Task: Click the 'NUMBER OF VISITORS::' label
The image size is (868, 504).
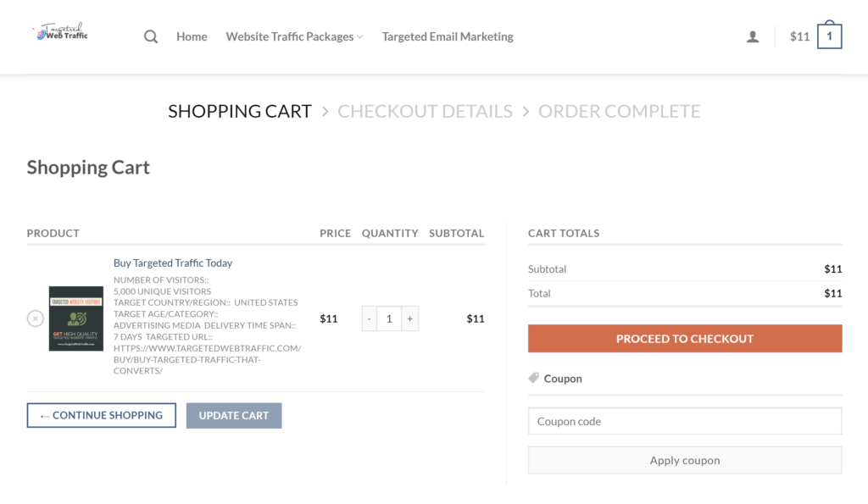Action: [161, 280]
